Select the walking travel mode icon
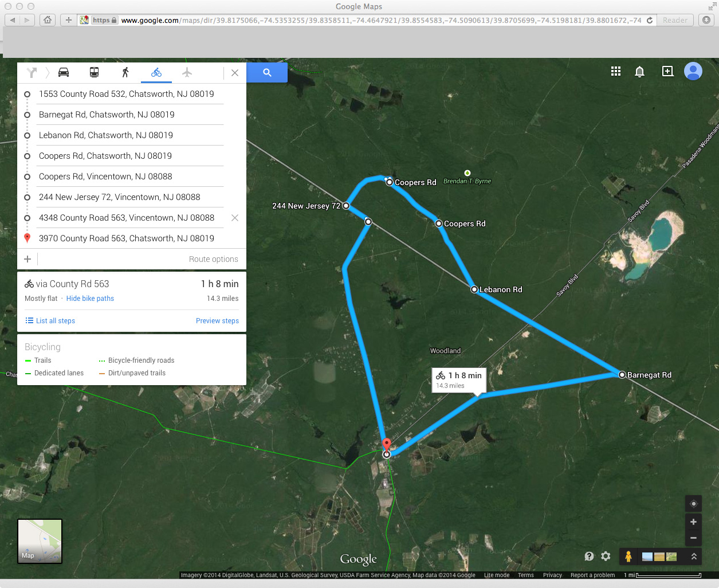This screenshot has height=588, width=719. click(125, 72)
